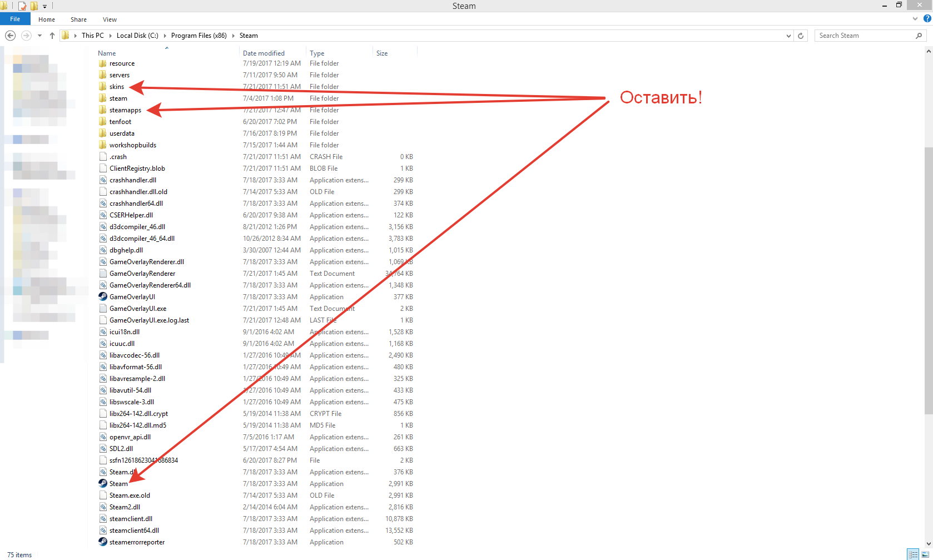This screenshot has height=560, width=933.
Task: Open Help with the question mark icon
Action: (x=927, y=18)
